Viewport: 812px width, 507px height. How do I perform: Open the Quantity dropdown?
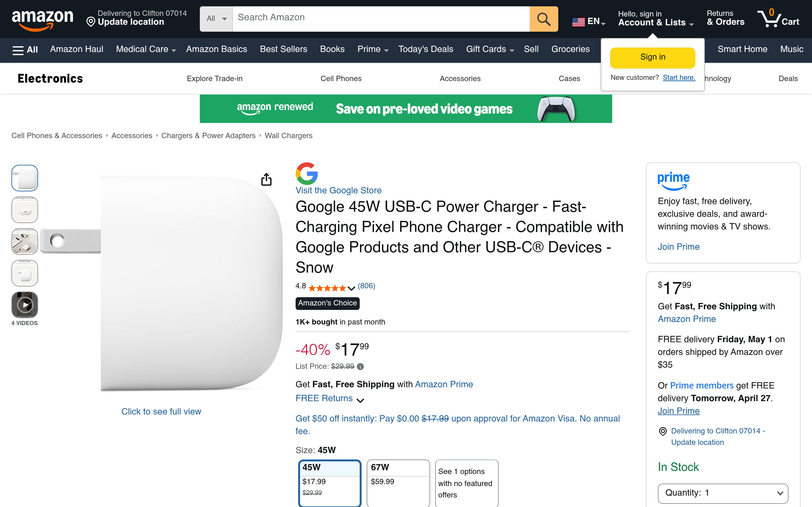point(723,493)
